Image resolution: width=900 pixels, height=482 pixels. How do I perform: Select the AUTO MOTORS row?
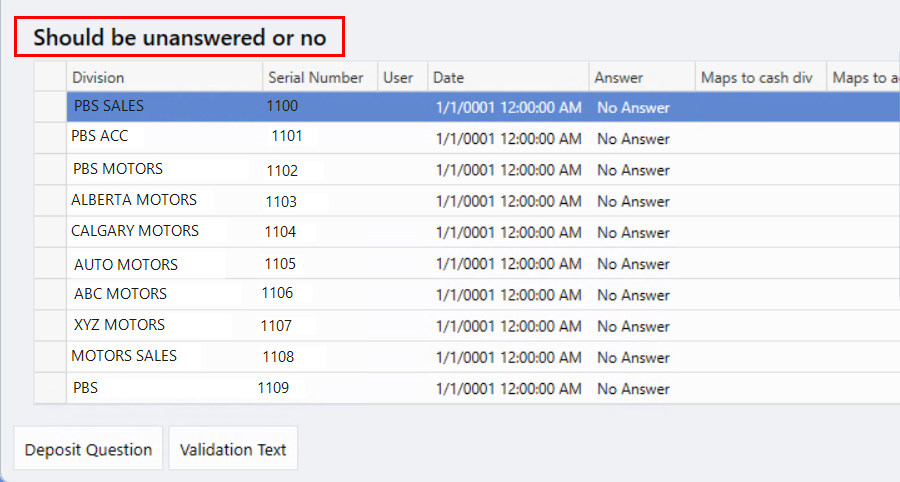pos(483,263)
